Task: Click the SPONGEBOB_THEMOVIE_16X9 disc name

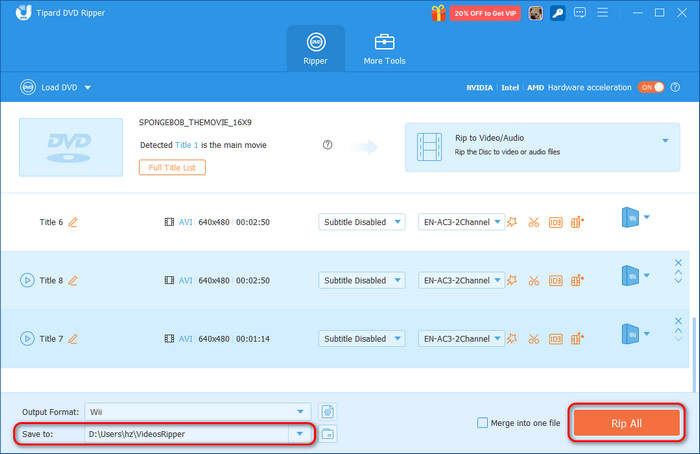Action: (x=195, y=122)
